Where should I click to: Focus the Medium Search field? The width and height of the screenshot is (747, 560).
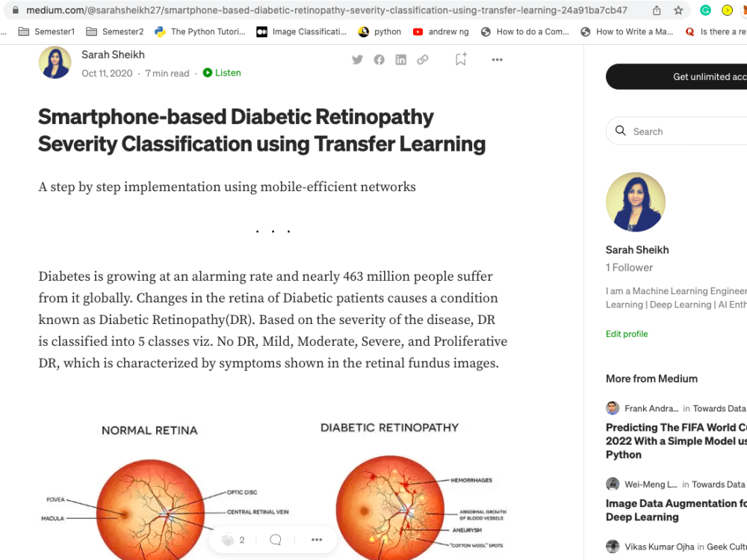coord(677,131)
